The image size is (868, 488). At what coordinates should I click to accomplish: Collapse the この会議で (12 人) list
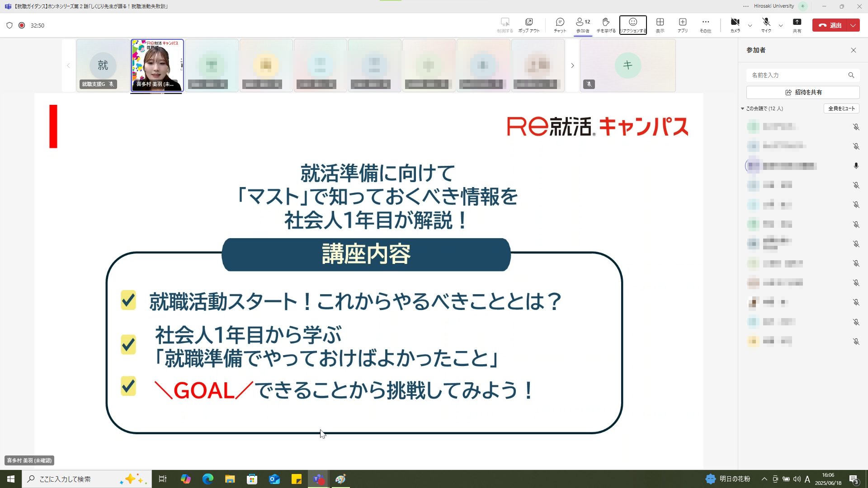pyautogui.click(x=742, y=108)
